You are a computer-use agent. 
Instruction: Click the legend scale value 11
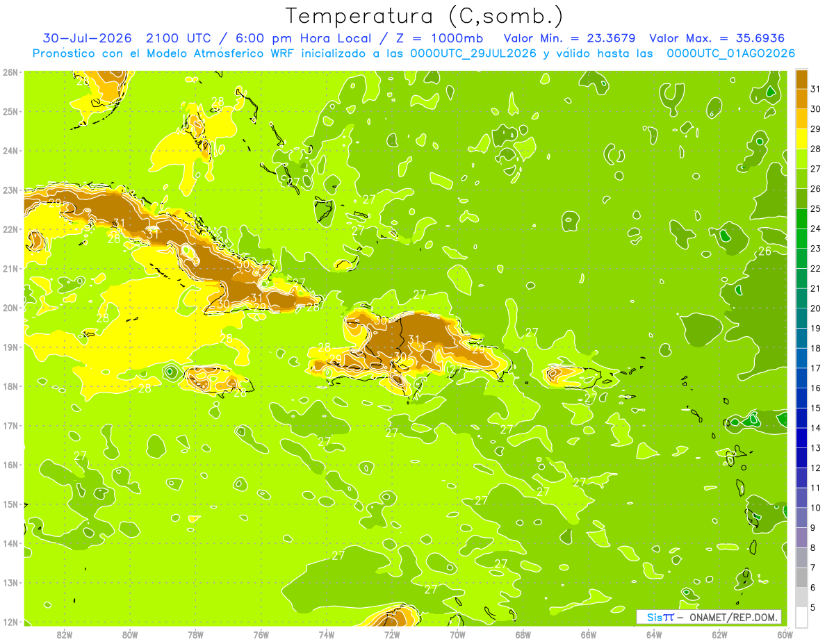tap(815, 488)
